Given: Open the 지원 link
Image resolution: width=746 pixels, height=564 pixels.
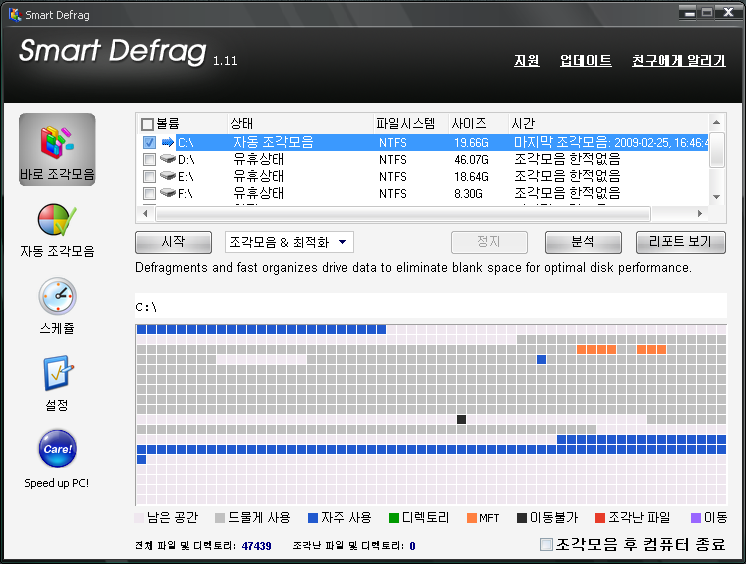Looking at the screenshot, I should pos(527,60).
